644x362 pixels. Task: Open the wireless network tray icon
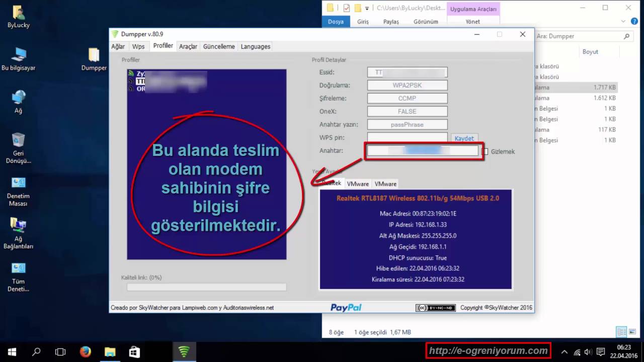[x=577, y=352]
